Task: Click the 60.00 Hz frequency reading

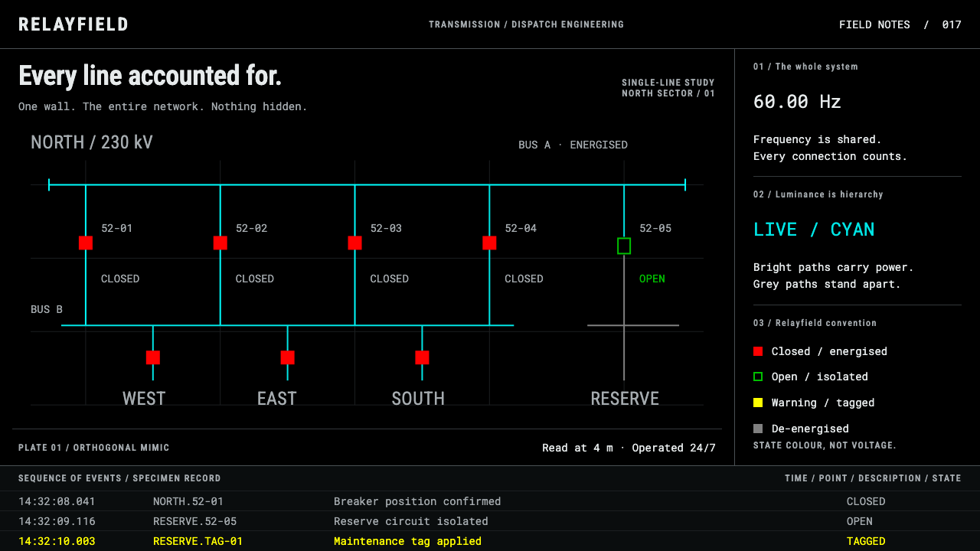Action: pos(797,101)
